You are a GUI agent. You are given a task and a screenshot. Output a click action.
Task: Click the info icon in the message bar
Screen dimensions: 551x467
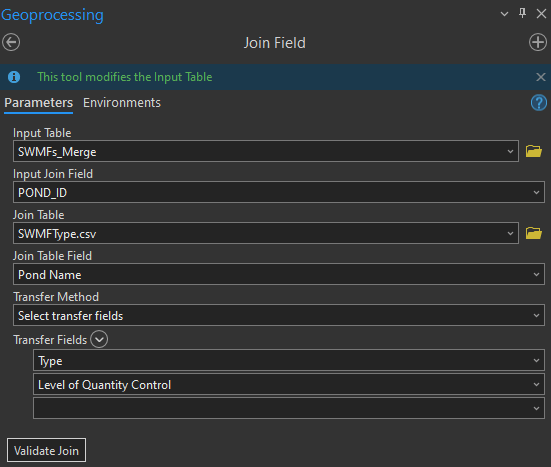point(14,77)
